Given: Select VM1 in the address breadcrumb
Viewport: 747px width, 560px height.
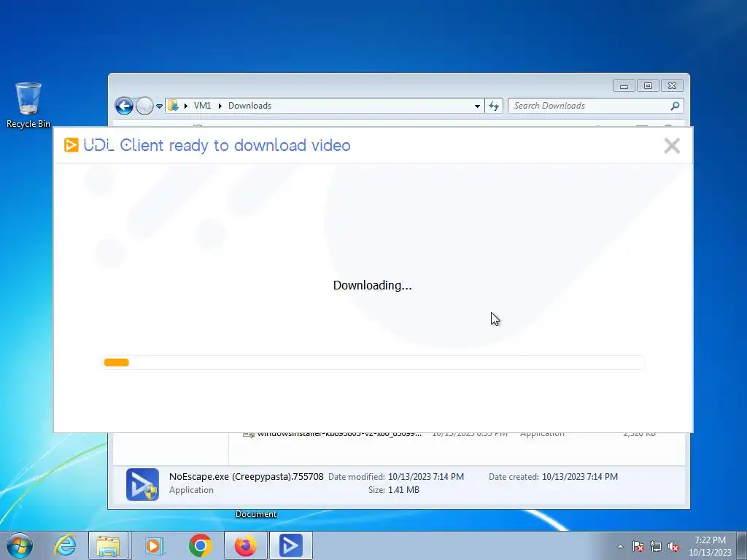Looking at the screenshot, I should point(202,106).
